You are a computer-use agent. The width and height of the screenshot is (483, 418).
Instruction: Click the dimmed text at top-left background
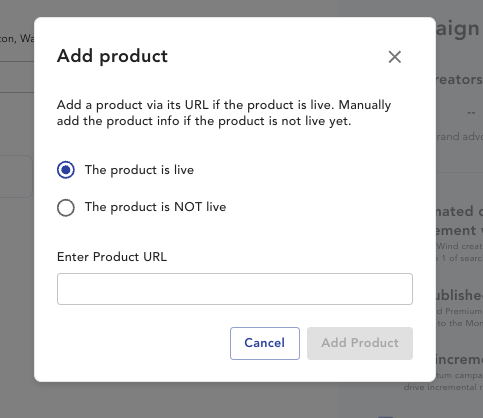pyautogui.click(x=17, y=39)
